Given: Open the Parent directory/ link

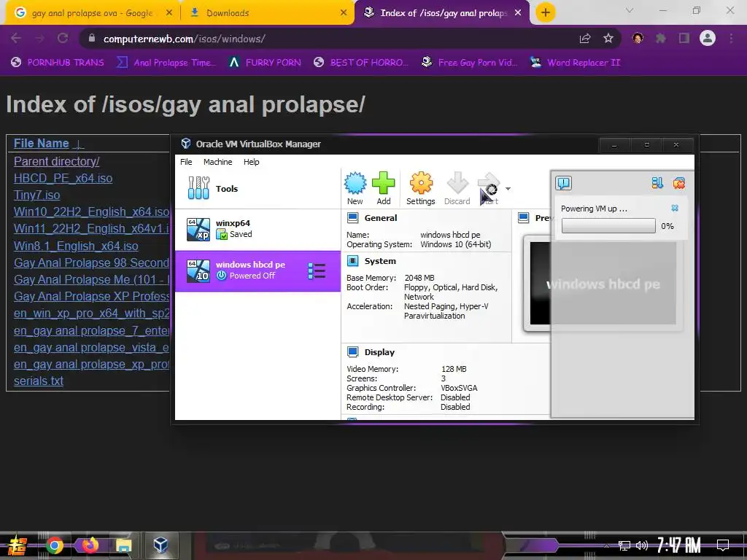Looking at the screenshot, I should [x=57, y=161].
